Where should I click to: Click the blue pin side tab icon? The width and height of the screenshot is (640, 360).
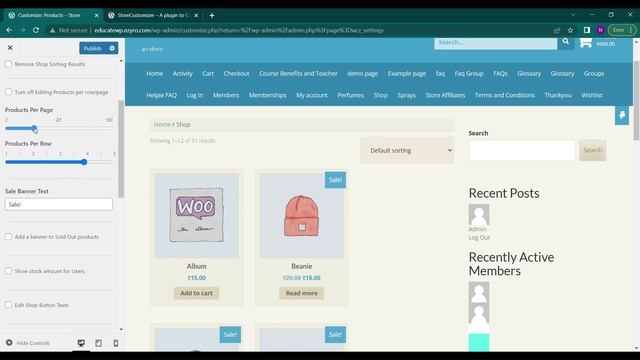(x=622, y=116)
